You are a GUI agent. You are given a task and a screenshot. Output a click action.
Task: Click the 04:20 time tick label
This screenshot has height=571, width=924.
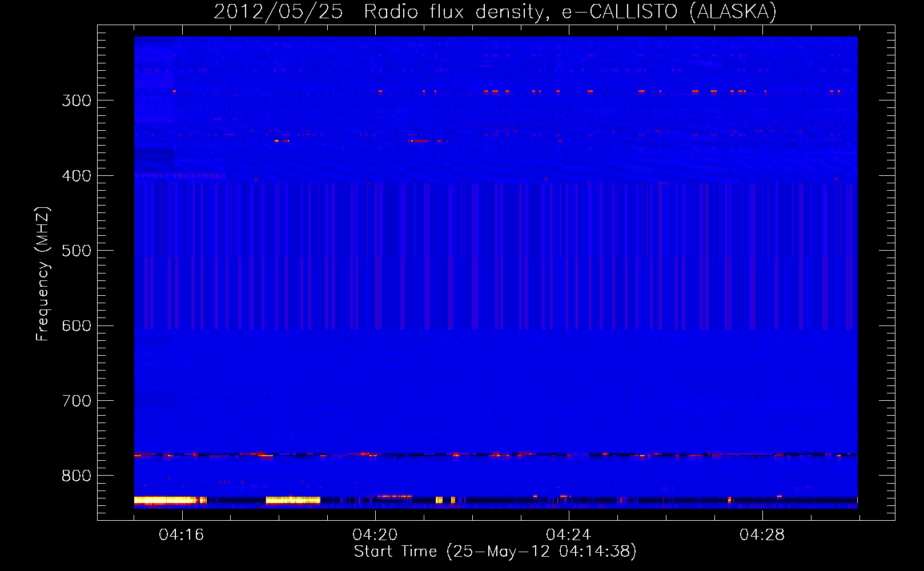(375, 535)
